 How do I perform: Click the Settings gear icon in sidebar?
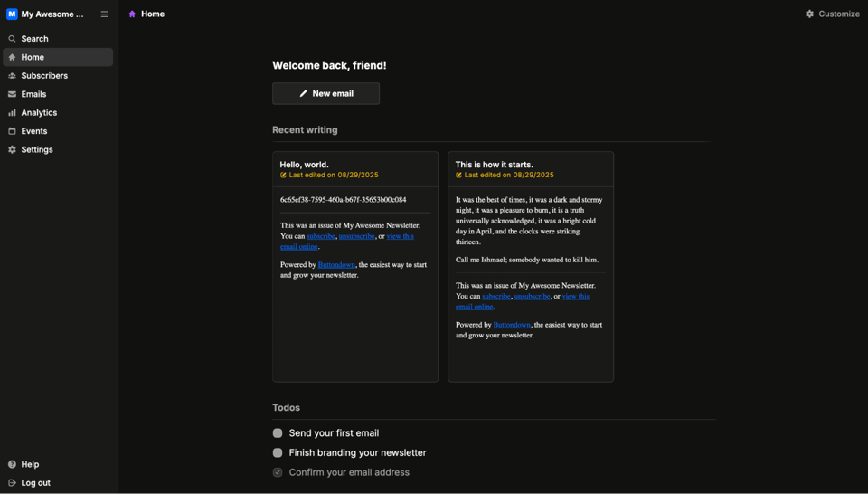click(12, 150)
